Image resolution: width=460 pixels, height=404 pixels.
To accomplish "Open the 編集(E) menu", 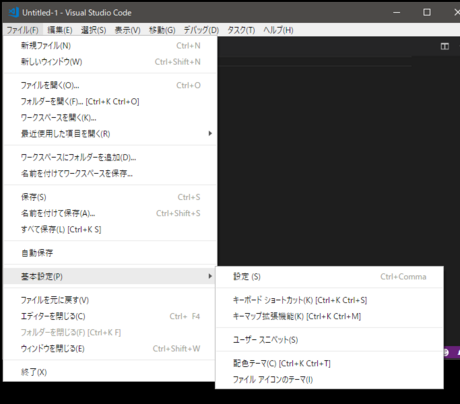I will point(60,30).
